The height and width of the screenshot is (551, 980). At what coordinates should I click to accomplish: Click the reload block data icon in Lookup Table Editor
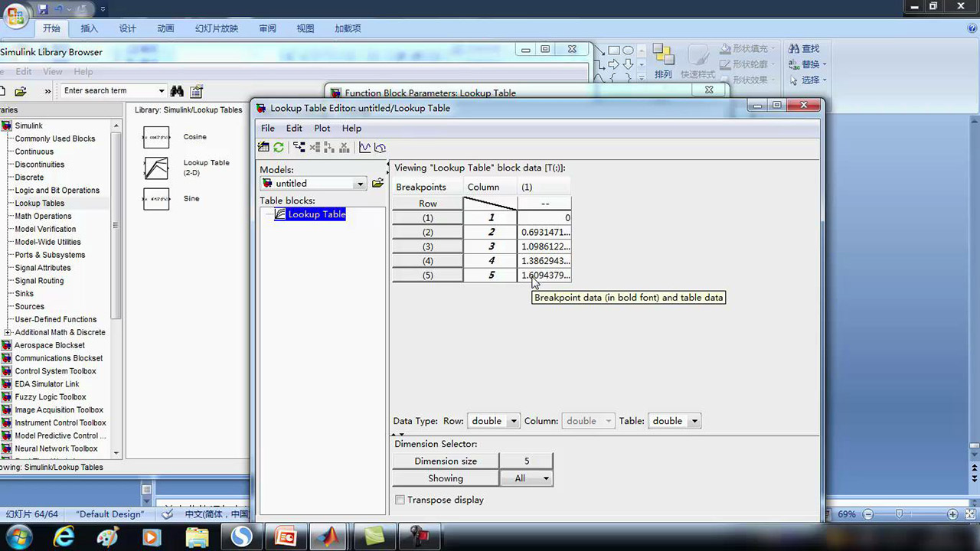[x=279, y=148]
